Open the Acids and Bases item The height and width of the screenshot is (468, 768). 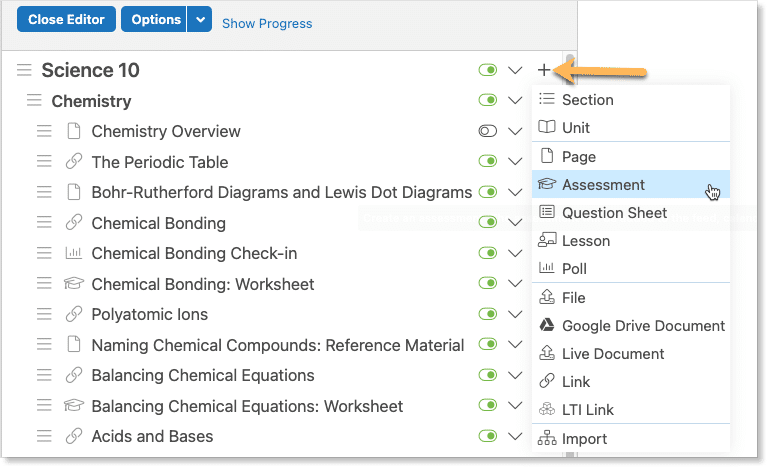point(152,436)
